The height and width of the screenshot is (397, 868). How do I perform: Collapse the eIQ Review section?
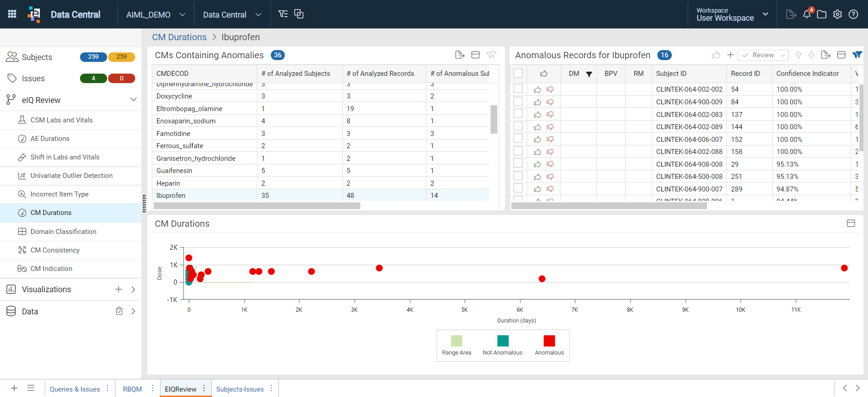click(x=133, y=99)
